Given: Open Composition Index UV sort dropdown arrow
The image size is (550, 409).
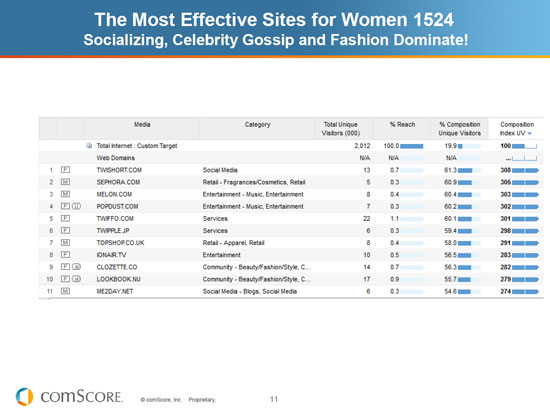Looking at the screenshot, I should tap(530, 134).
